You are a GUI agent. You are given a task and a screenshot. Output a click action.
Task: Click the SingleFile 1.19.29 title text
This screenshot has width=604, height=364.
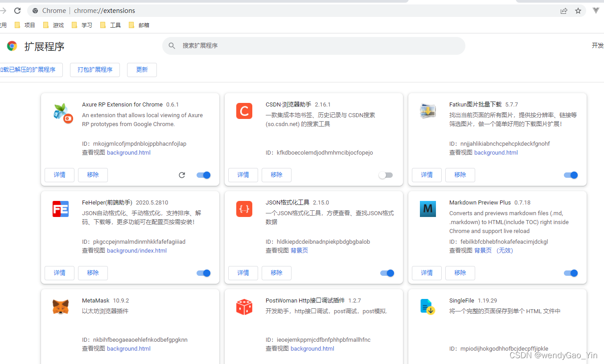[473, 300]
